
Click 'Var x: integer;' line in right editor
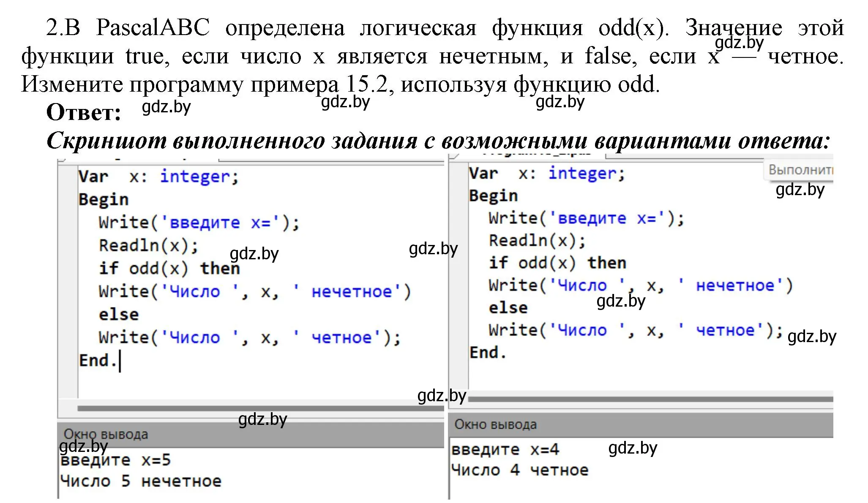point(547,173)
